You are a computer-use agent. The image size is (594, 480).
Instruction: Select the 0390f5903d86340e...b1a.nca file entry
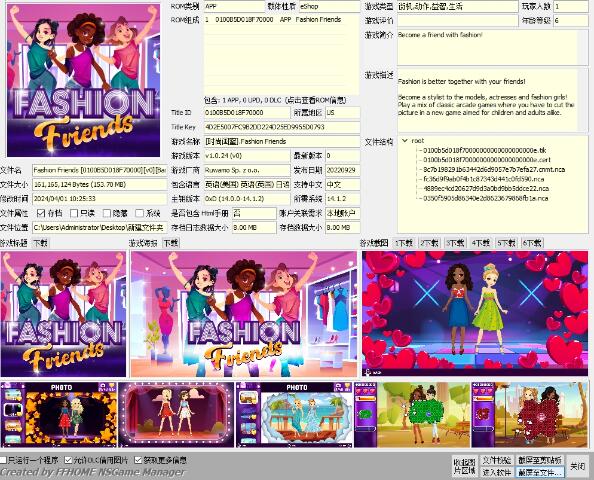coord(485,198)
